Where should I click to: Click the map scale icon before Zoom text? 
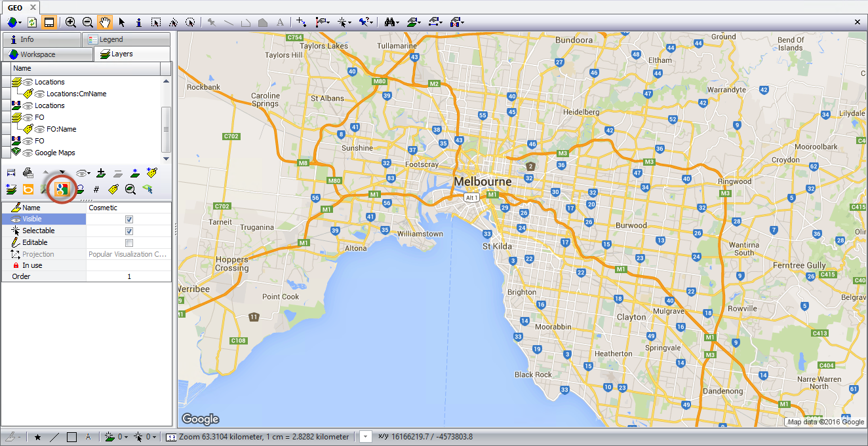[171, 437]
